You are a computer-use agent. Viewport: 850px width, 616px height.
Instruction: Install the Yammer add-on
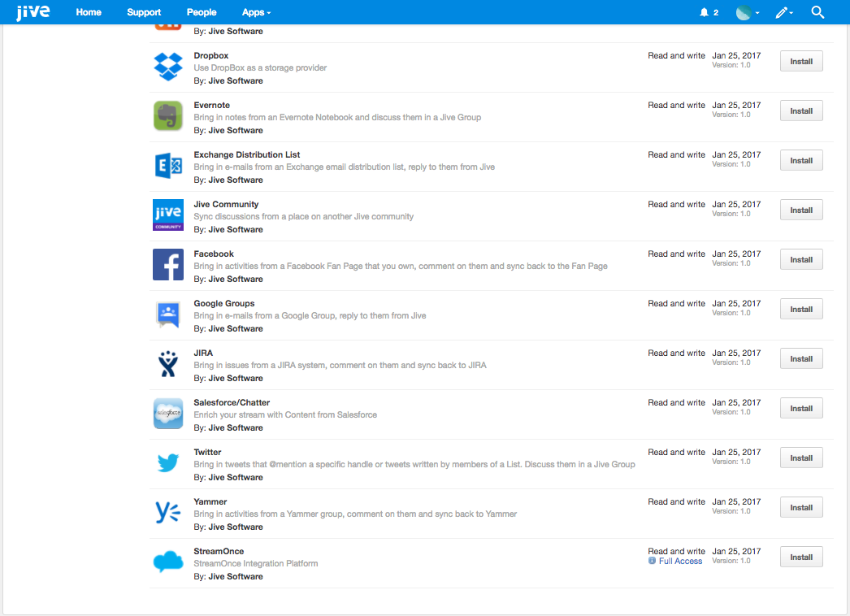(x=801, y=508)
